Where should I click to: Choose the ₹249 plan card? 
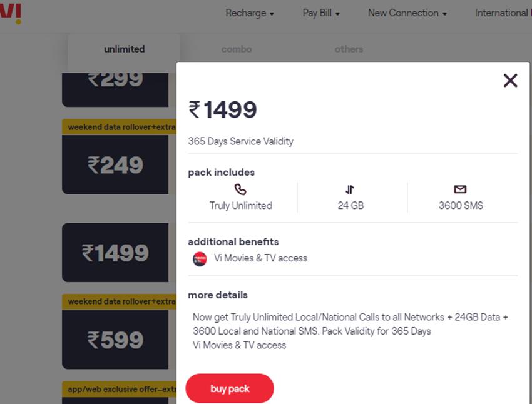click(x=115, y=165)
